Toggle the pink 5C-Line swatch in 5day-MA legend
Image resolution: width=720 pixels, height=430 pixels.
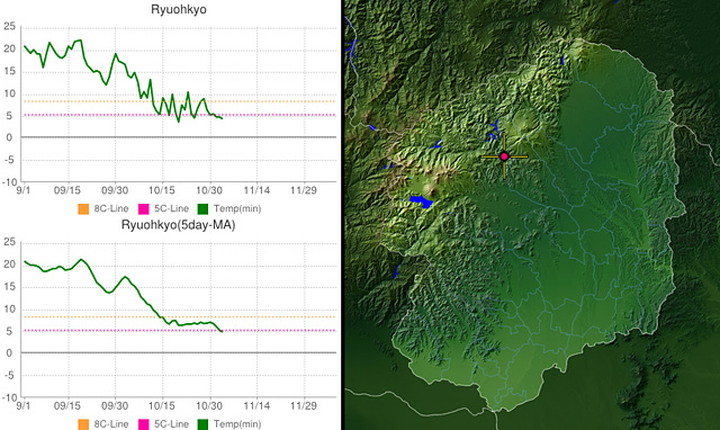(143, 424)
